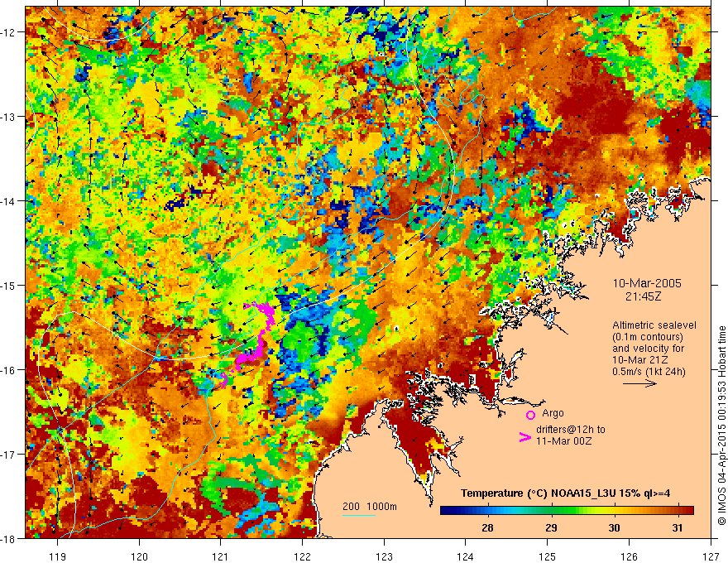Click the longitude axis label 120
The height and width of the screenshot is (563, 728).
coord(139,556)
